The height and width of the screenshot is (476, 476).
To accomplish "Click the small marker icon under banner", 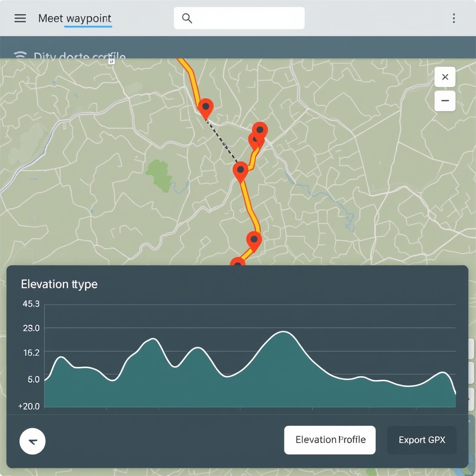I will [112, 61].
